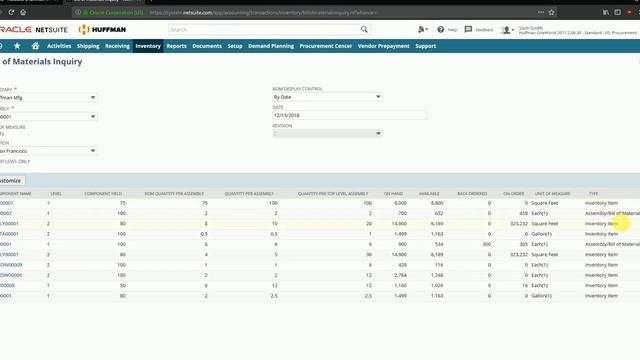Open the Inventory menu
640x360 pixels.
tap(148, 46)
